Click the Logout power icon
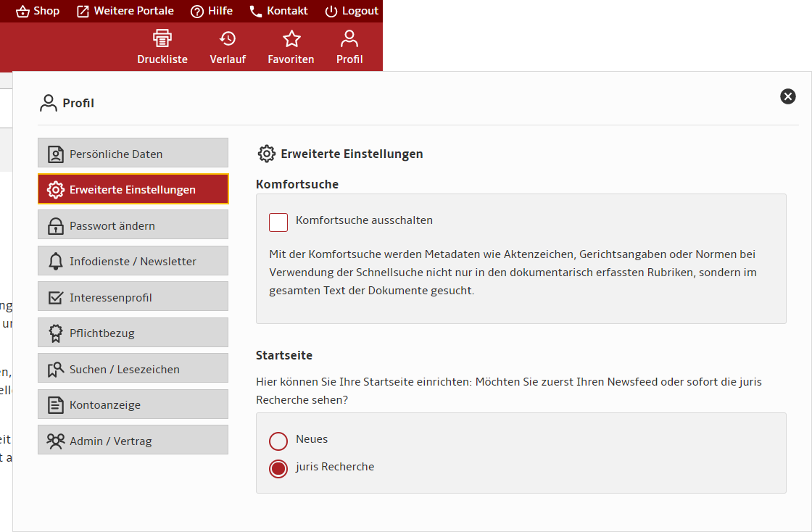Screen dimensions: 812x532 331,11
